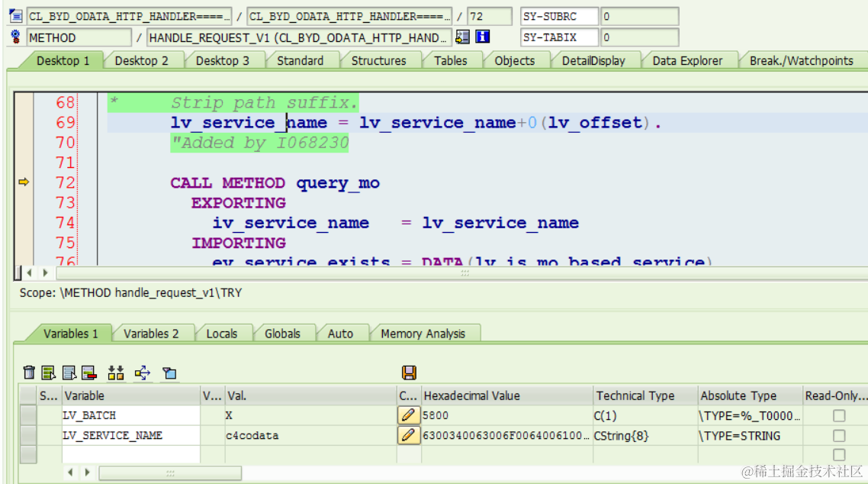The image size is (868, 484).
Task: Click 'CALL METHOD query_mo' code line
Action: 275,182
